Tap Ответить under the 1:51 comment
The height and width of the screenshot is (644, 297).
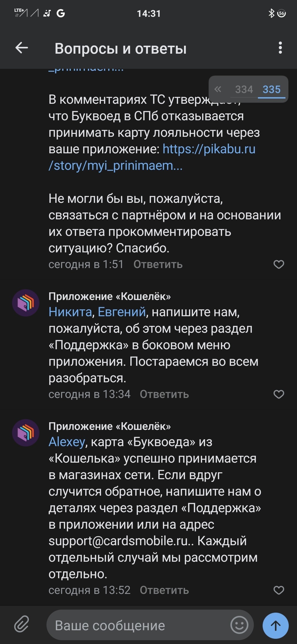click(x=158, y=264)
